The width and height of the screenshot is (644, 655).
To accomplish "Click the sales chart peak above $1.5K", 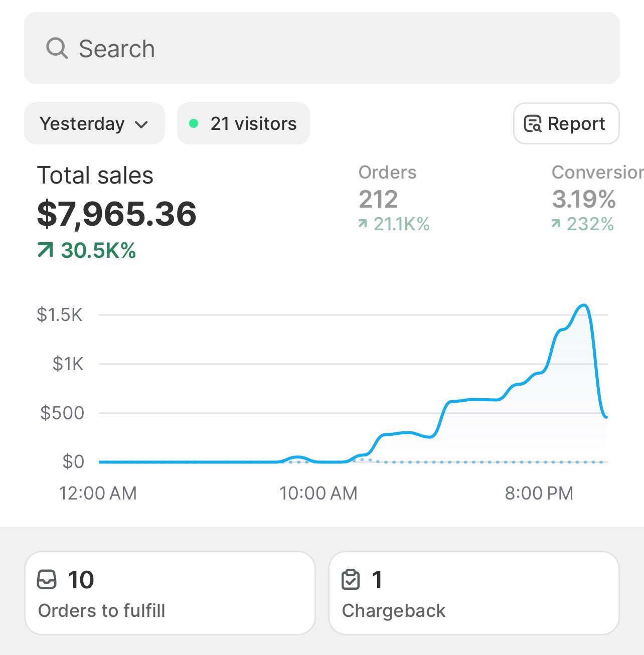I will (x=583, y=305).
